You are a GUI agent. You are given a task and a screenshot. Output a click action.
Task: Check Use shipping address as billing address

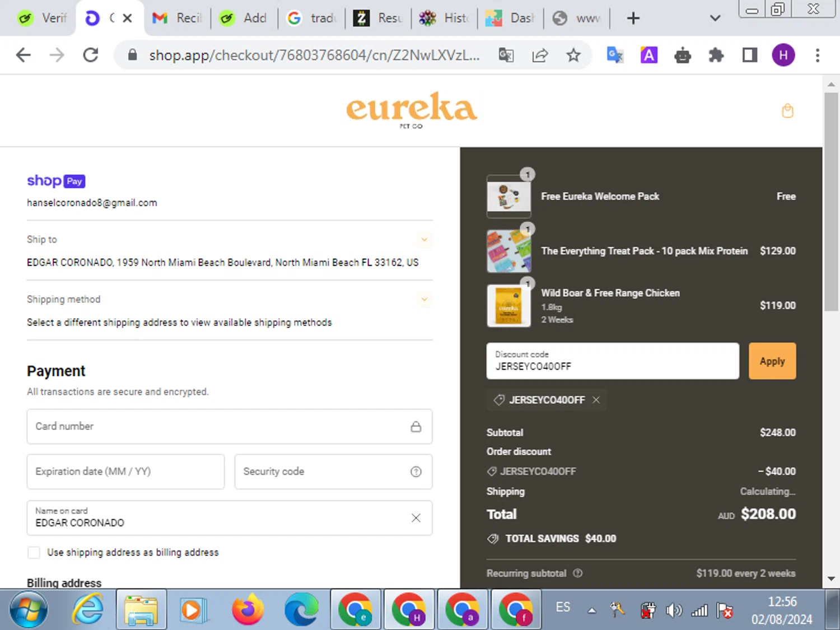(x=34, y=553)
